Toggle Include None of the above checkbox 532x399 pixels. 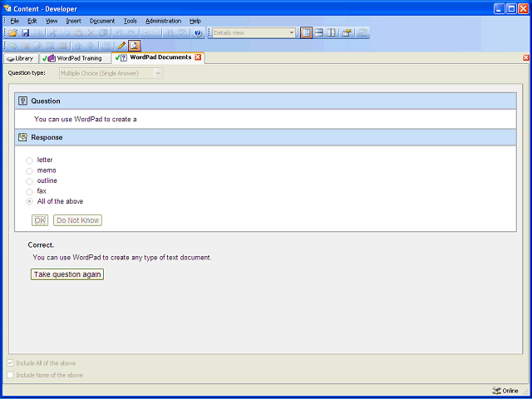(x=10, y=375)
